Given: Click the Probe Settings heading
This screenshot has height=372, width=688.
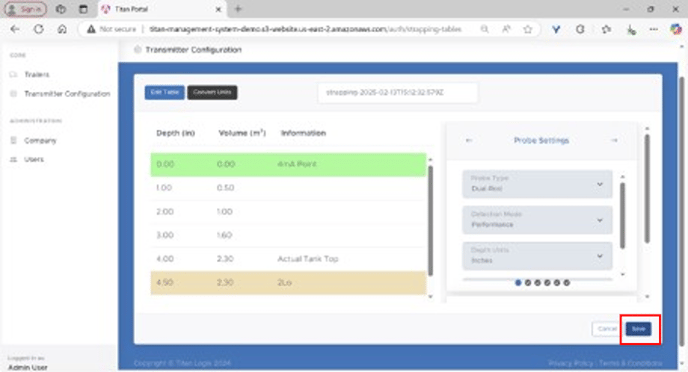Looking at the screenshot, I should coord(541,140).
